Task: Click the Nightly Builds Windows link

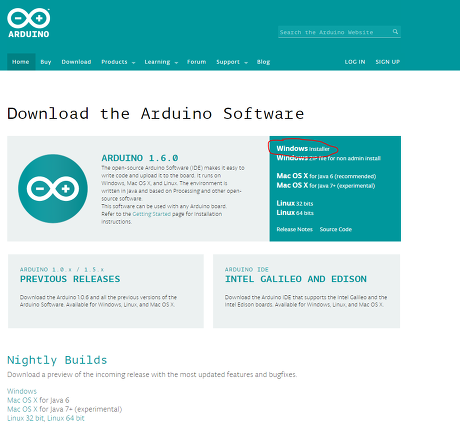Action: pos(22,391)
